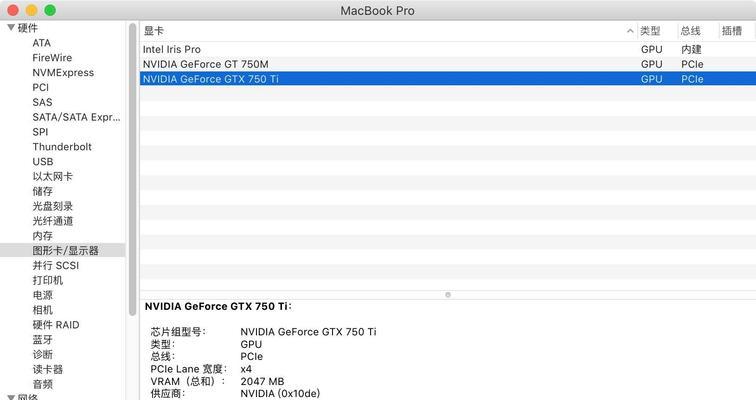The image size is (756, 400).
Task: Open 光纤通道 Fibre Channel entry
Action: pos(53,221)
